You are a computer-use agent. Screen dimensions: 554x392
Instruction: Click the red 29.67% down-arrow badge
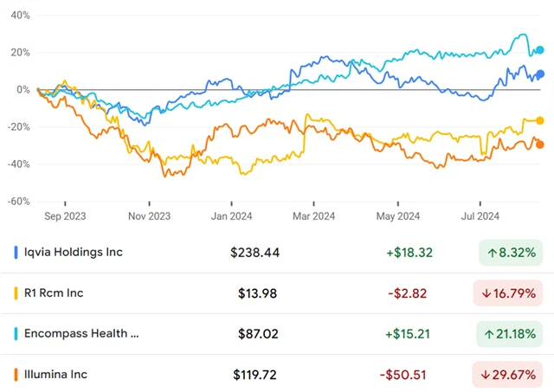511,375
